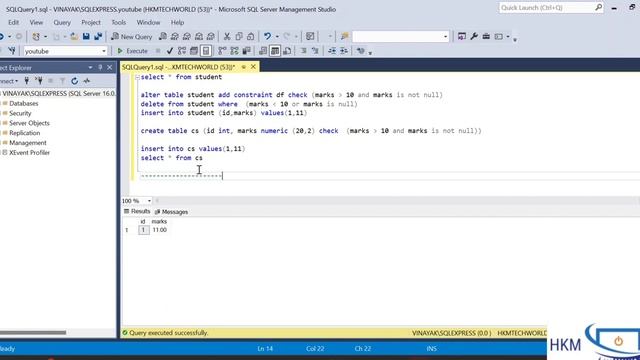The height and width of the screenshot is (360, 640).
Task: Collapse the query outline at select statement
Action: point(137,77)
